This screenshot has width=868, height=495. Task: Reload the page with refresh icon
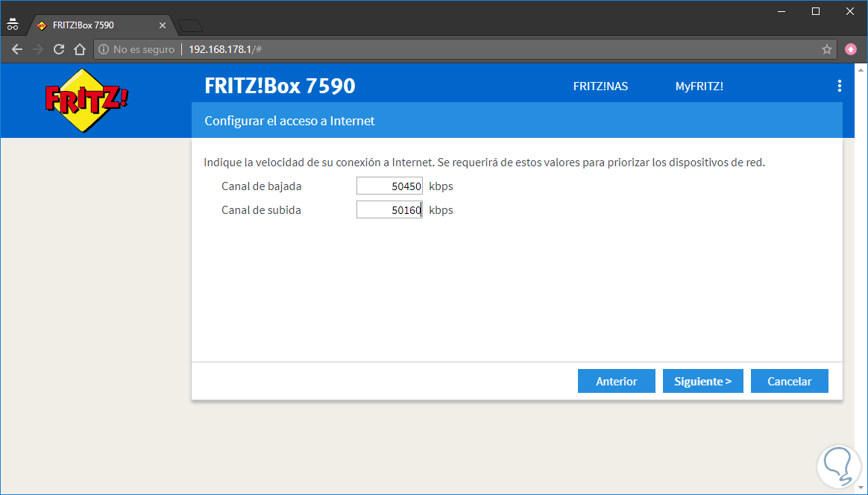pyautogui.click(x=59, y=49)
